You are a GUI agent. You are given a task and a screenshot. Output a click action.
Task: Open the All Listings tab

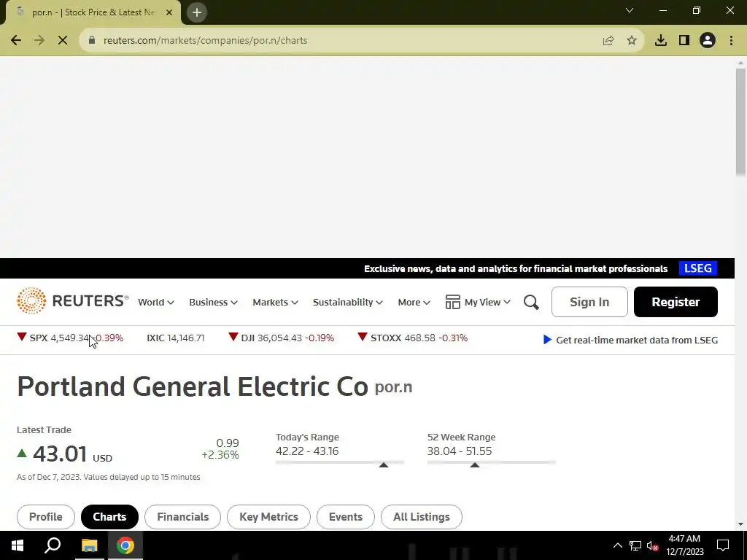pyautogui.click(x=422, y=517)
